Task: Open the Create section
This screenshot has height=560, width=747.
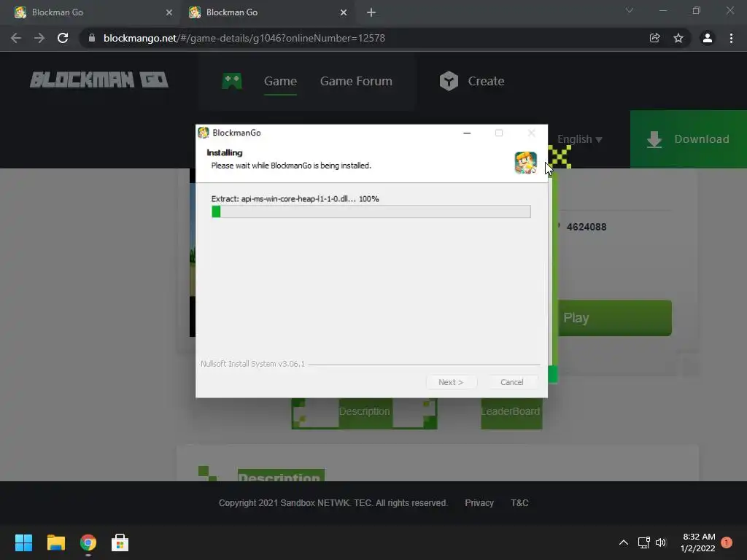Action: click(x=486, y=81)
